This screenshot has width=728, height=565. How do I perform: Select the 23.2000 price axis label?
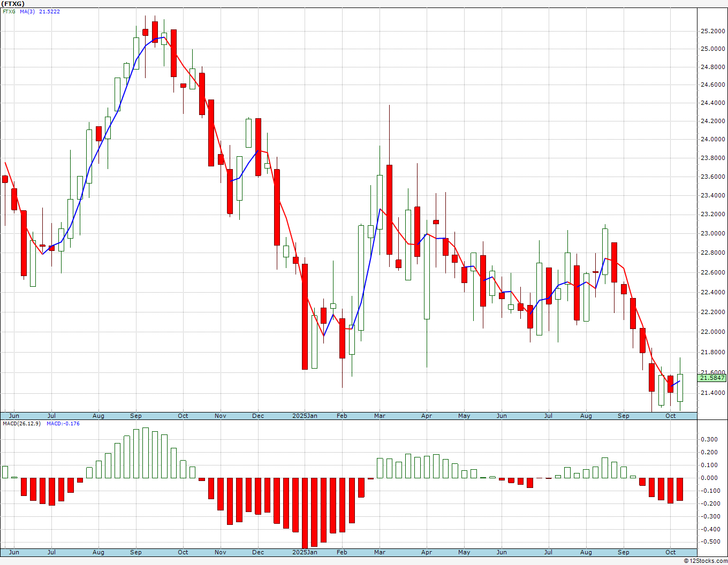point(712,215)
